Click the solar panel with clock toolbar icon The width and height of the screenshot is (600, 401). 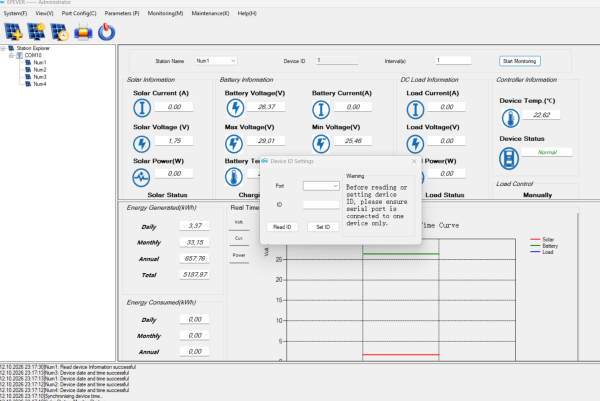pos(60,32)
